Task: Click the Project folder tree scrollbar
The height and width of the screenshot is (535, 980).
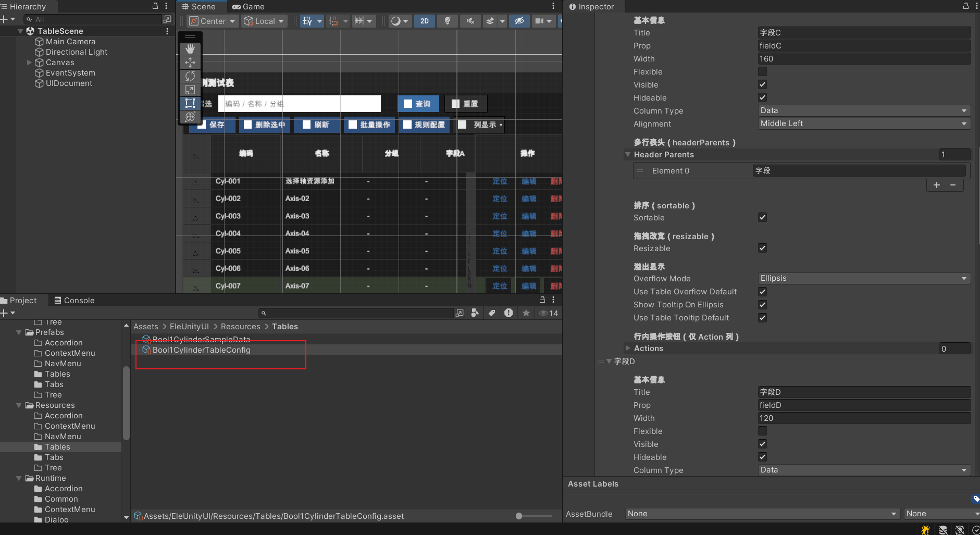Action: point(126,403)
